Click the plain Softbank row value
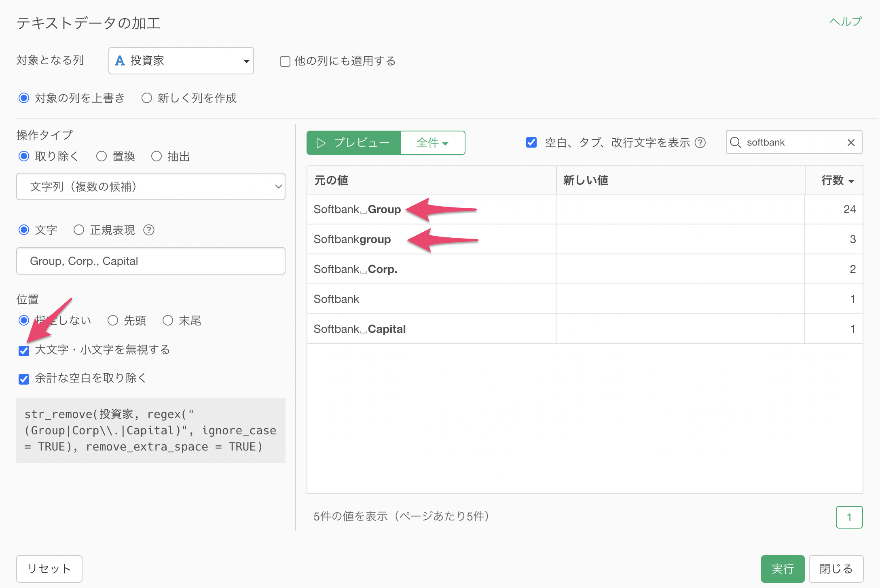The image size is (880, 588). (x=336, y=299)
